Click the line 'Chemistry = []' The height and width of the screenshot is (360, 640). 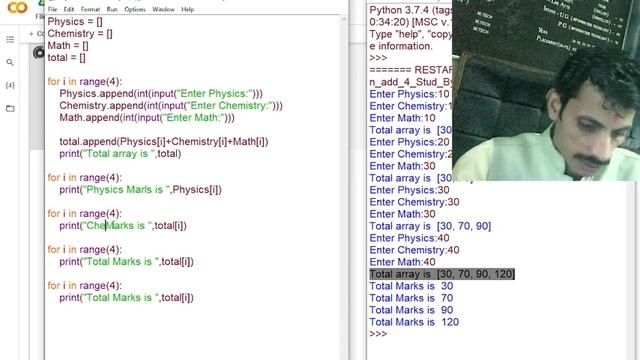pyautogui.click(x=80, y=33)
